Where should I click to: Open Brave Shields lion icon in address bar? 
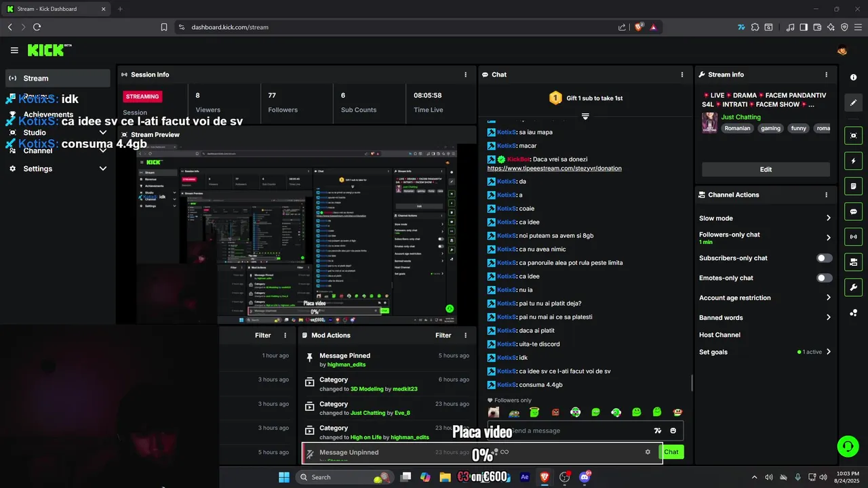click(x=639, y=27)
